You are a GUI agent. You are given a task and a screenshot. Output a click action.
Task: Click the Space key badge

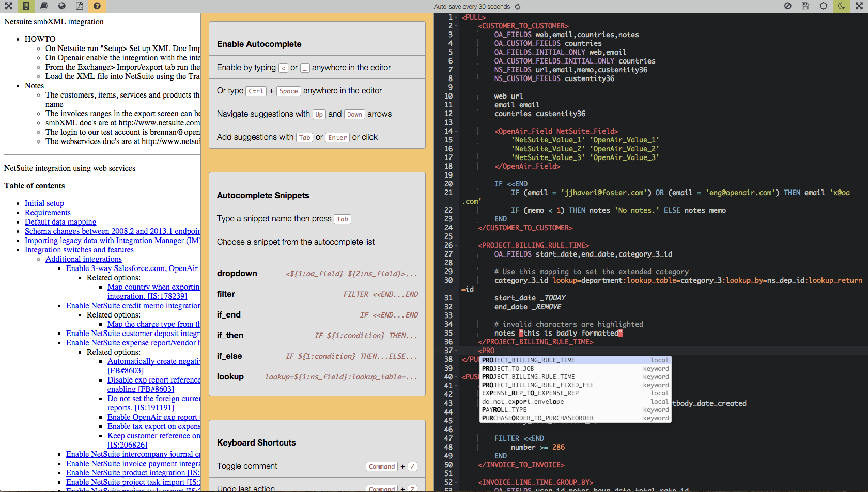(288, 91)
